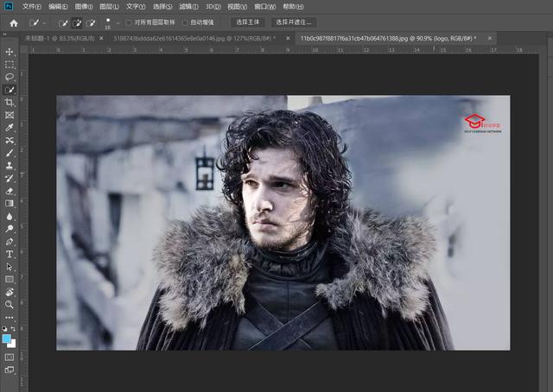Reset default foreground and background colors
553x392 pixels.
coord(4,329)
